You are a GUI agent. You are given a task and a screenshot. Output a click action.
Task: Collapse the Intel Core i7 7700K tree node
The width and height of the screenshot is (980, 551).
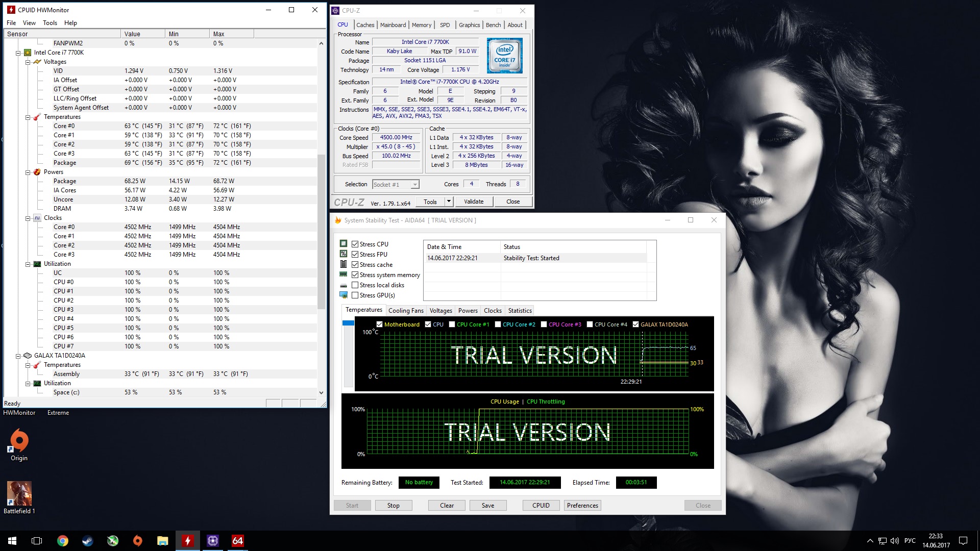[x=18, y=53]
